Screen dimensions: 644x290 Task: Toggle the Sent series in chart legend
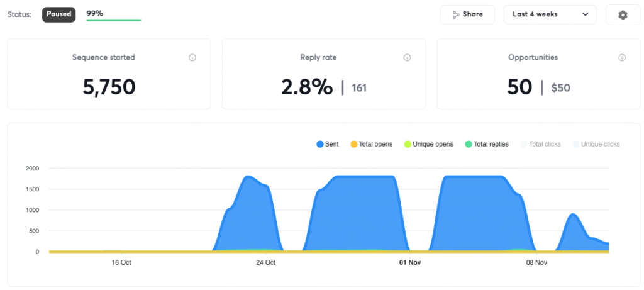tap(327, 144)
